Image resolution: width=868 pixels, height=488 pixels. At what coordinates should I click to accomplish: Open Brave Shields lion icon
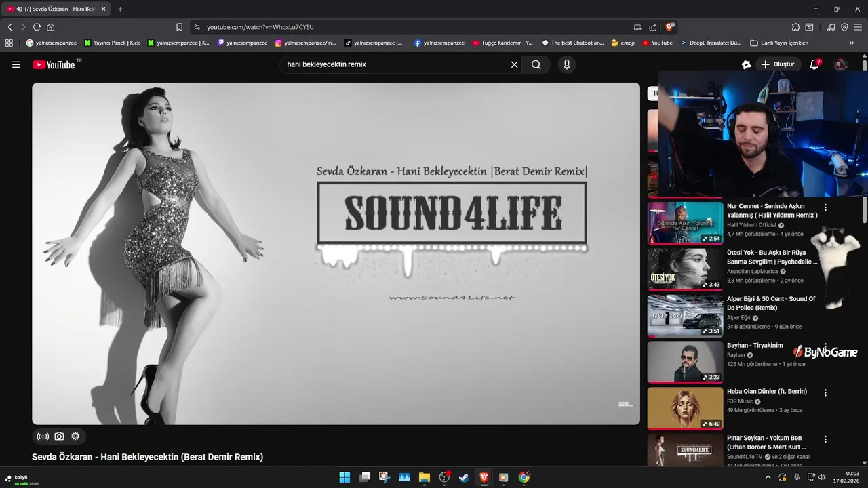tap(669, 27)
